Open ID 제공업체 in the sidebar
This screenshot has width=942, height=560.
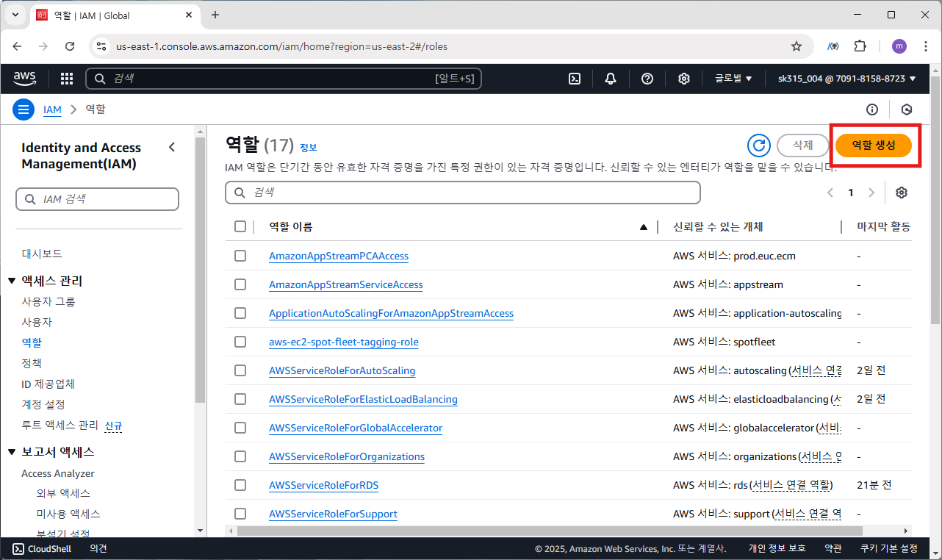coord(48,384)
